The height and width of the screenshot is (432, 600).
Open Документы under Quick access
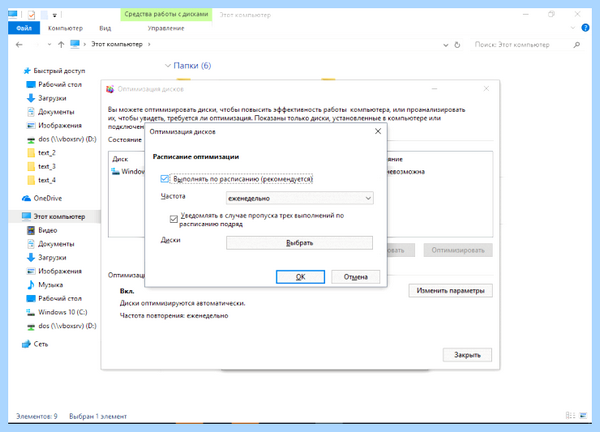[x=56, y=112]
